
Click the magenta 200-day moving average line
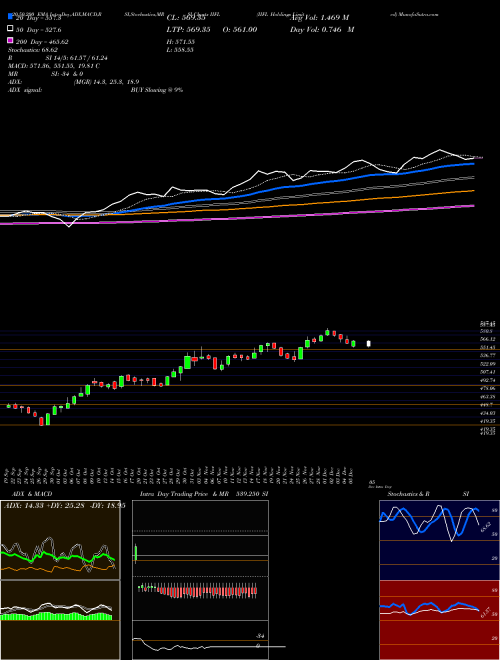[x=295, y=215]
